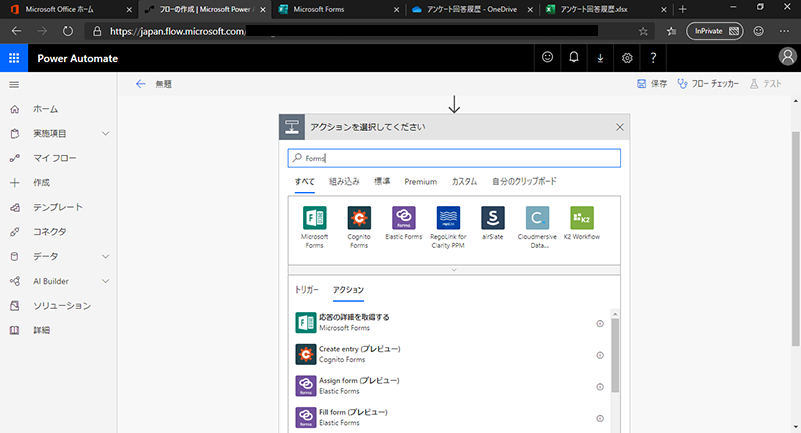801x433 pixels.
Task: Switch to the すべて filter tab
Action: [x=304, y=182]
